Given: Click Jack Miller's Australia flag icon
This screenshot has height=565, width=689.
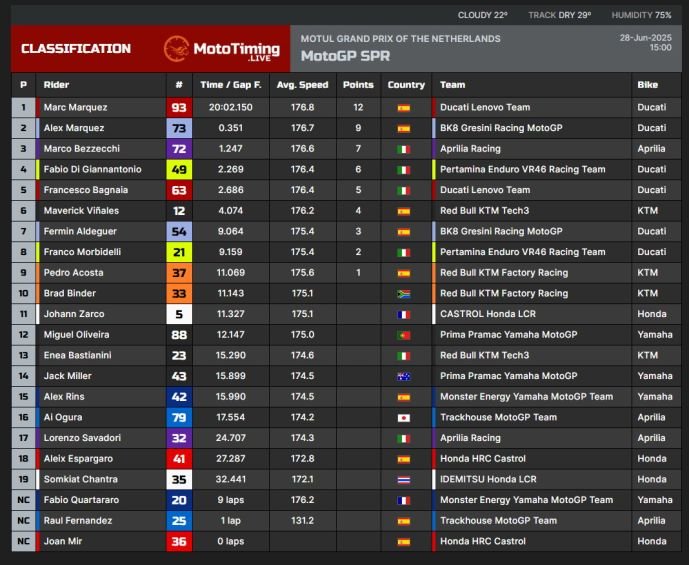Looking at the screenshot, I should (404, 376).
